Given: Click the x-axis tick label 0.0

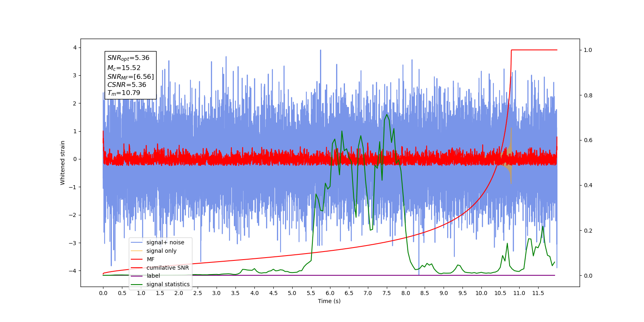Looking at the screenshot, I should 103,293.
